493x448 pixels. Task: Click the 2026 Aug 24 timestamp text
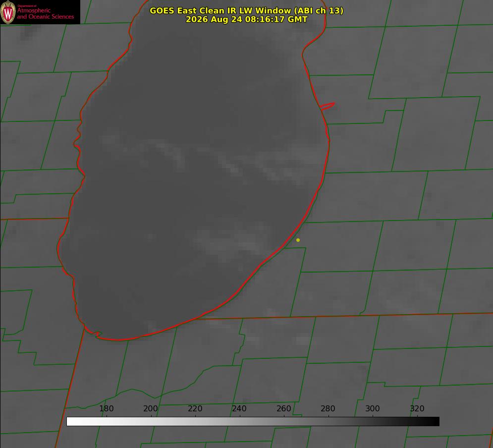click(247, 19)
